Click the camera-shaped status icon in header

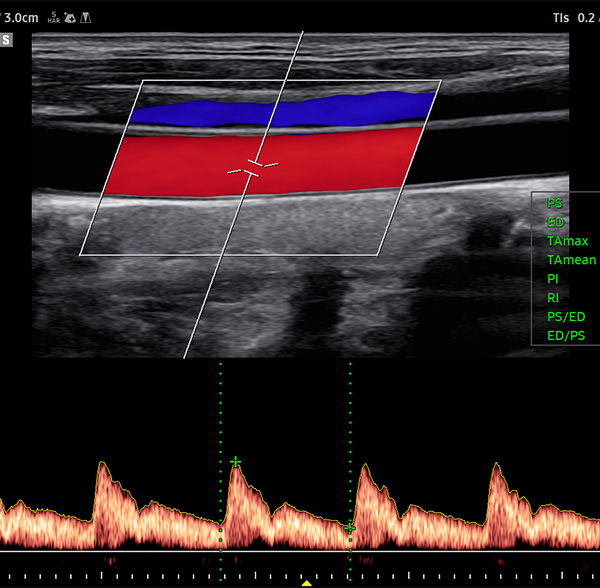pyautogui.click(x=70, y=17)
